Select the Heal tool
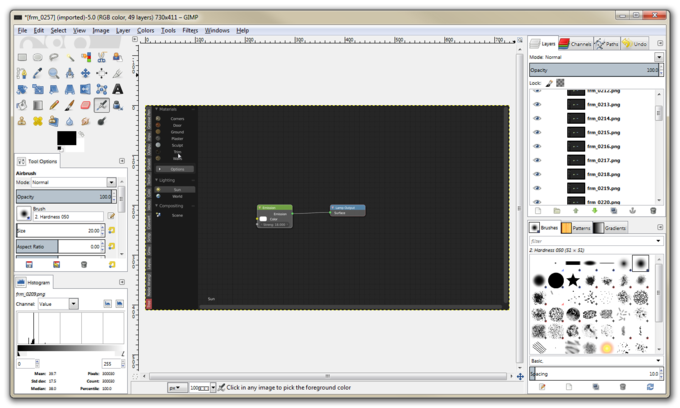Viewport: 680px width, 408px height. point(38,121)
